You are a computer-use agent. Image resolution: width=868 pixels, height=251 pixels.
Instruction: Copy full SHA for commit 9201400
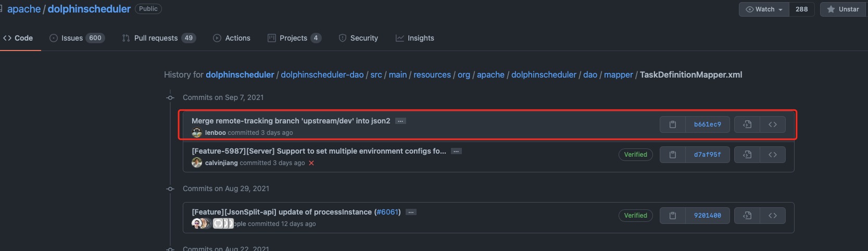click(672, 216)
